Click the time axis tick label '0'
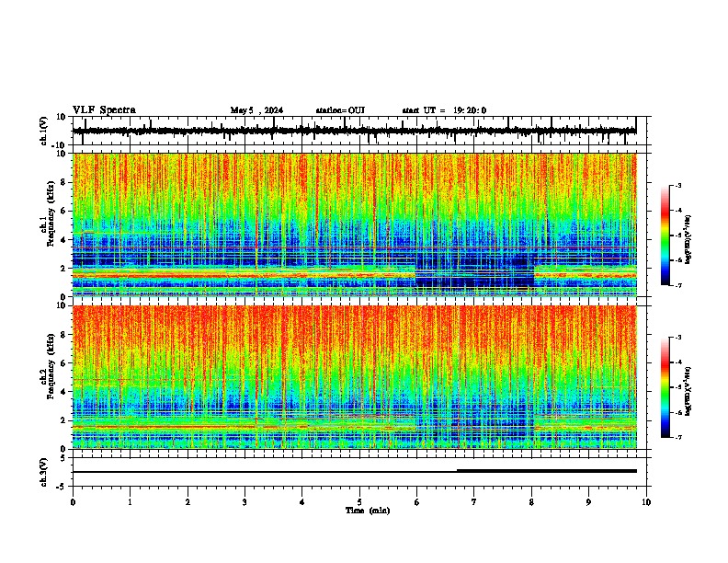The height and width of the screenshot is (563, 728). (73, 502)
